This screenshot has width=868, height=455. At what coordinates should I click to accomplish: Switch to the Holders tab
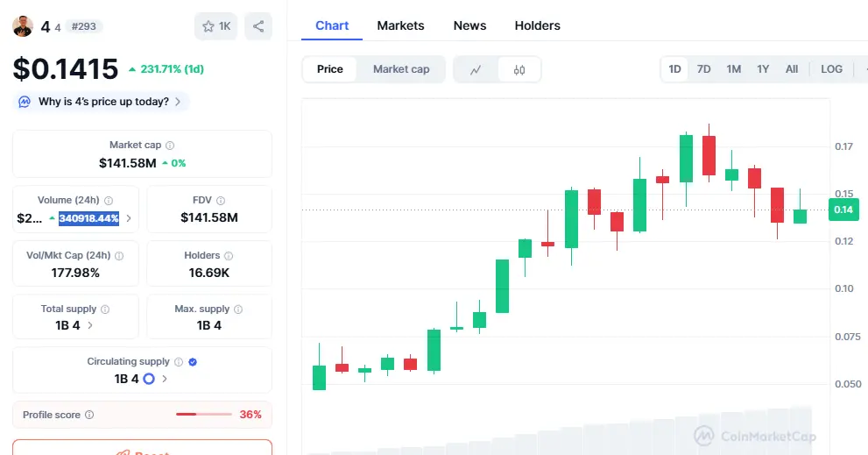[537, 25]
